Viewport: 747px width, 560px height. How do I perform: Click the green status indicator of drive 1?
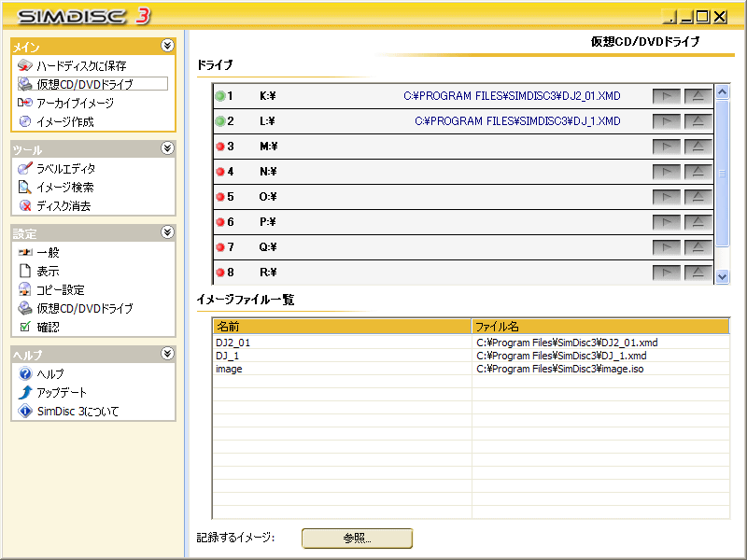219,96
